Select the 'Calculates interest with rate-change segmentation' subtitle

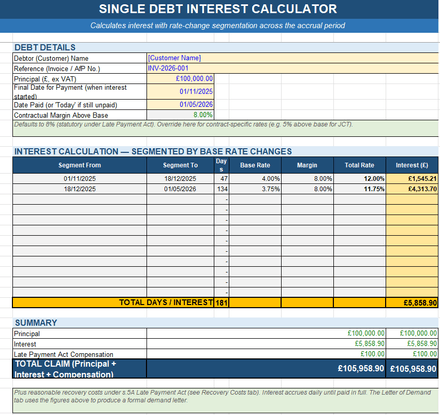click(x=218, y=26)
